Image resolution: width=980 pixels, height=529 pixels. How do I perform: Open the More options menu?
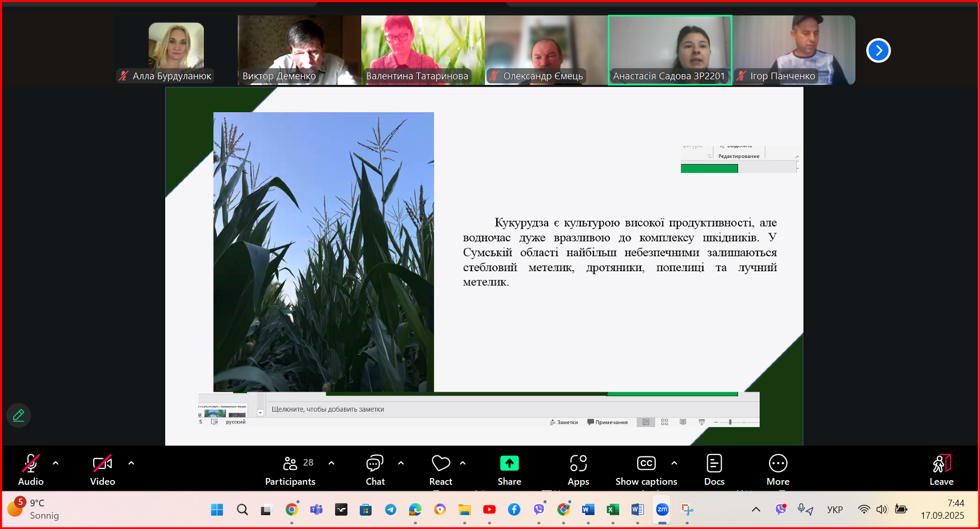[x=778, y=469]
